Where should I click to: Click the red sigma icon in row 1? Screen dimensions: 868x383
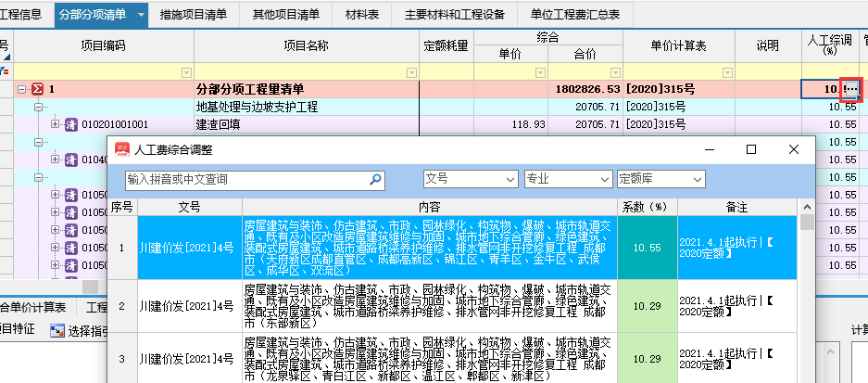pos(37,89)
